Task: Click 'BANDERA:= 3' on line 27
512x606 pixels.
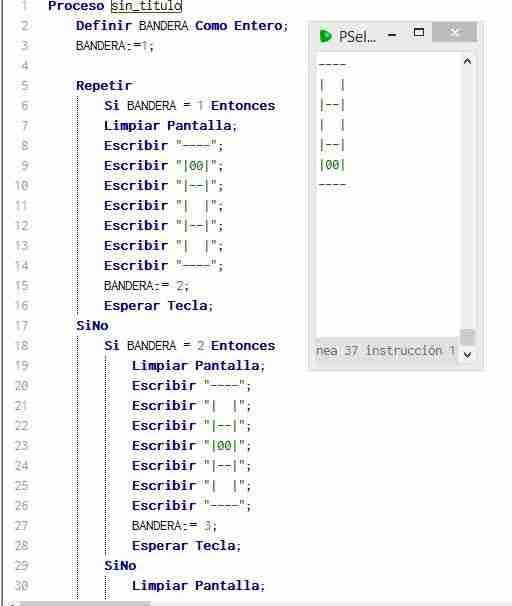Action: pos(172,526)
